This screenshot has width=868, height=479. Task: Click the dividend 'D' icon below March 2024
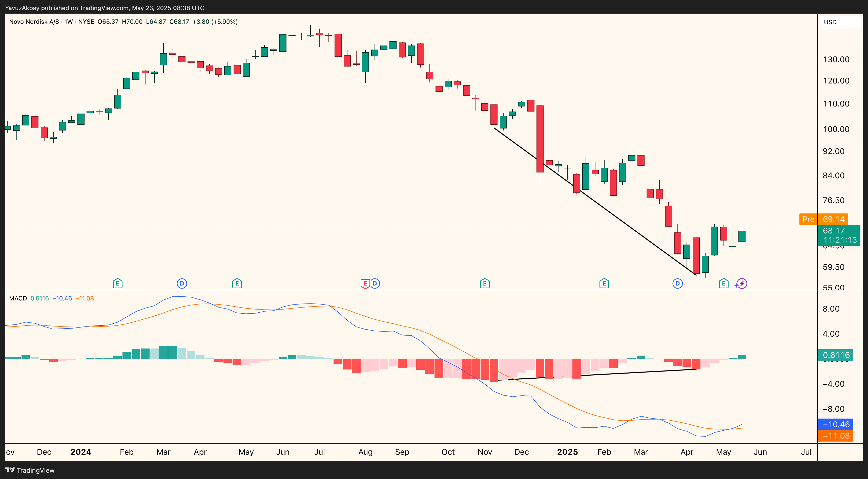click(x=182, y=283)
